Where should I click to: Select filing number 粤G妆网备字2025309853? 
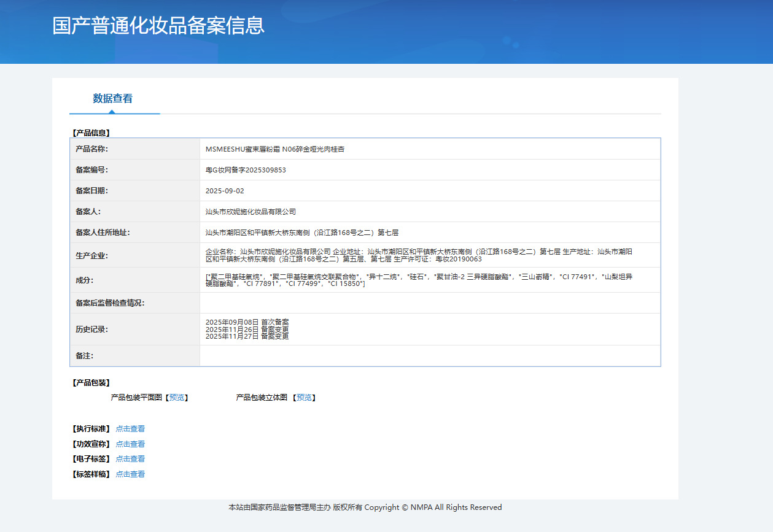[x=246, y=170]
